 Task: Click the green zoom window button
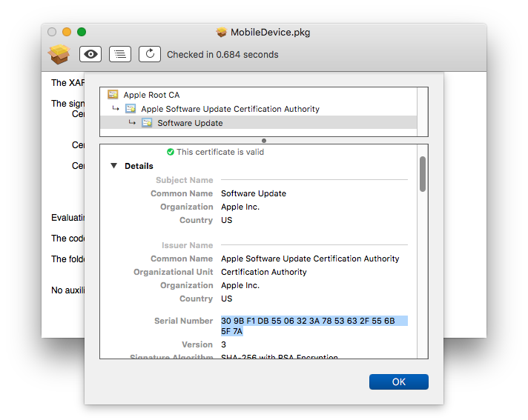pos(82,32)
